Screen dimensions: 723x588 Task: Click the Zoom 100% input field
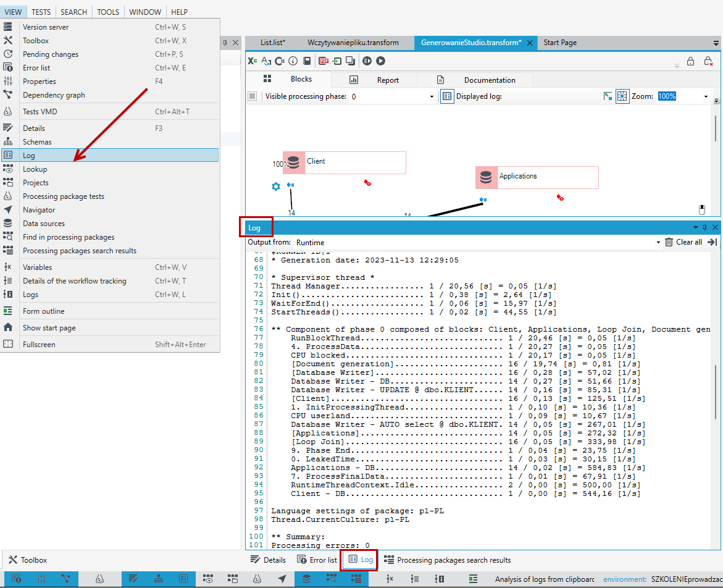[x=679, y=96]
